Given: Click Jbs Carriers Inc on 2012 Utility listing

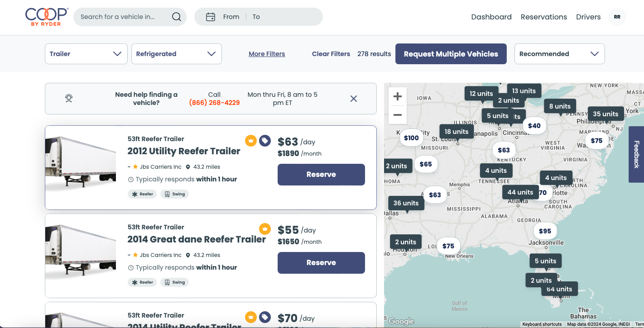Looking at the screenshot, I should coord(160,167).
